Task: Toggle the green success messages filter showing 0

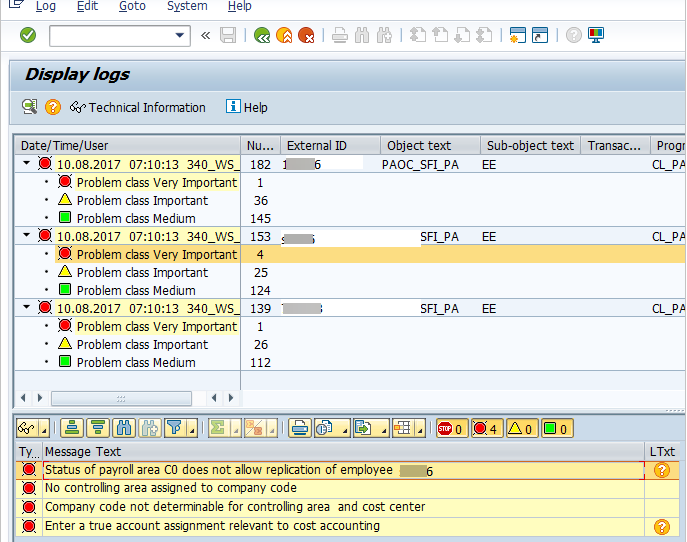Action: 557,429
